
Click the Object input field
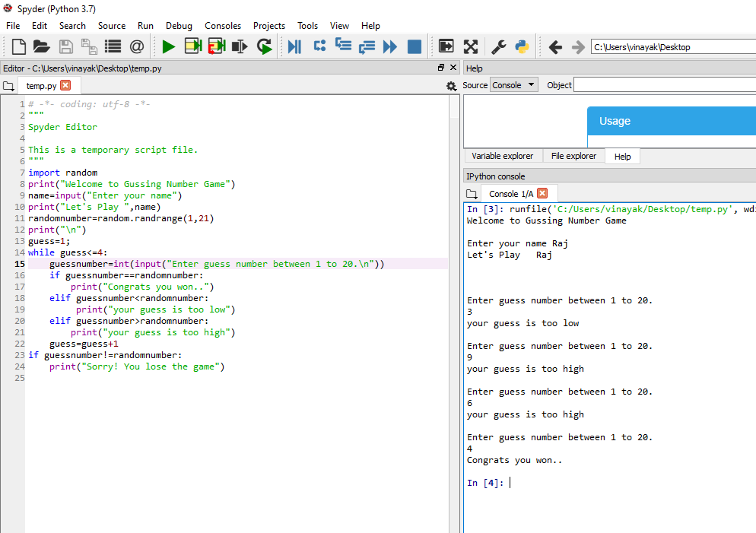tap(665, 85)
